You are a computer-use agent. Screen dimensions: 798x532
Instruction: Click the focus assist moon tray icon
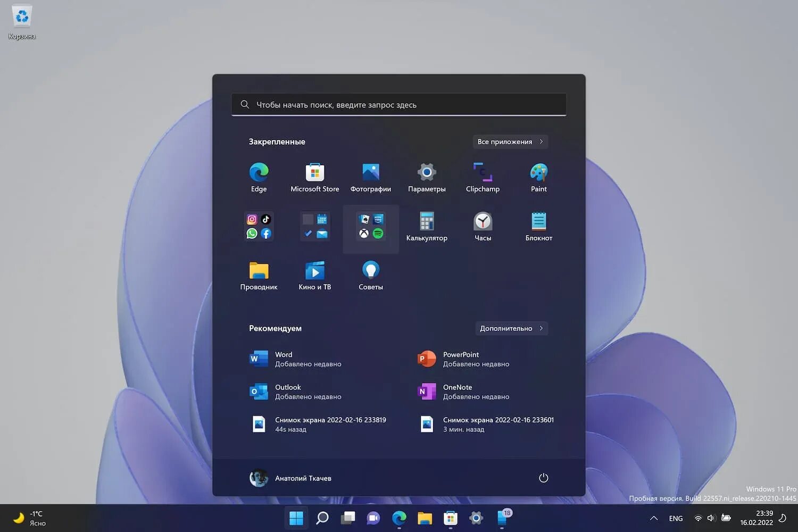click(783, 518)
